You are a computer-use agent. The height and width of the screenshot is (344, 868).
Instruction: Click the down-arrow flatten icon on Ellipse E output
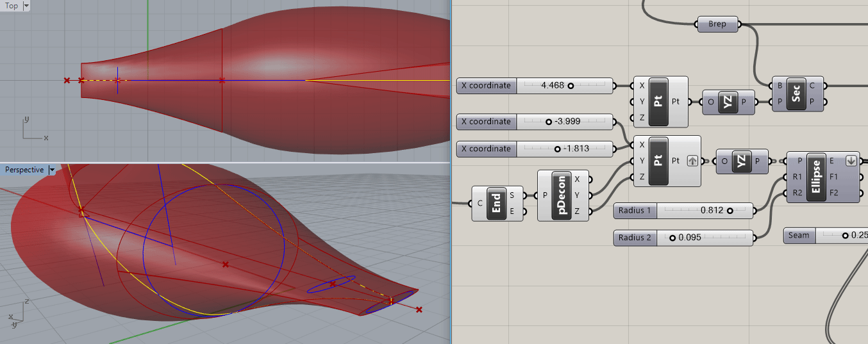851,161
